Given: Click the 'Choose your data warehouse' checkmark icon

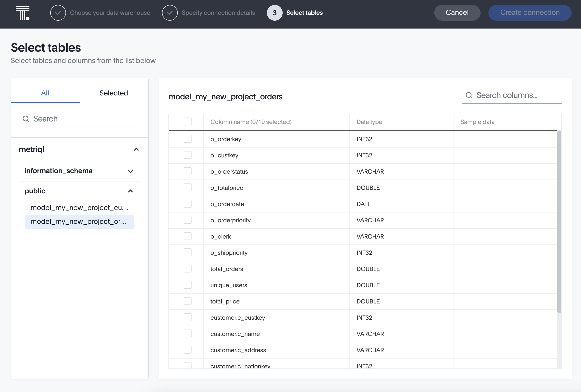Looking at the screenshot, I should 58,13.
